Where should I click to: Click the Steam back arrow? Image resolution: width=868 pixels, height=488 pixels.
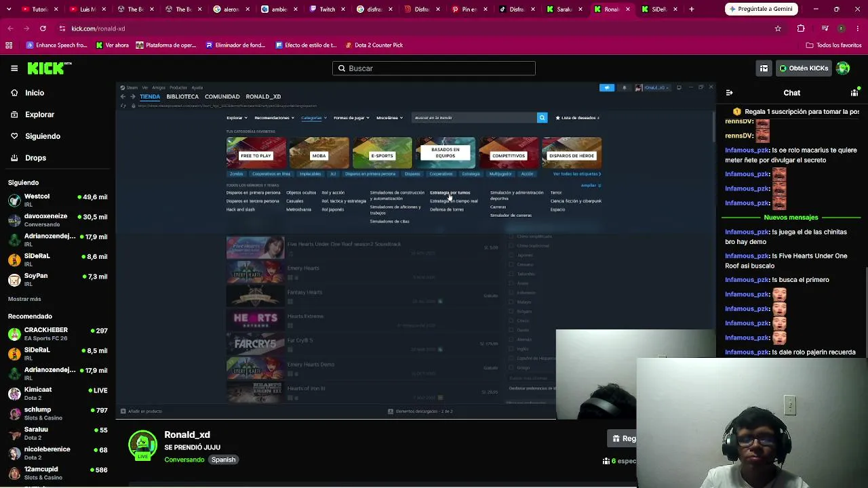click(123, 97)
